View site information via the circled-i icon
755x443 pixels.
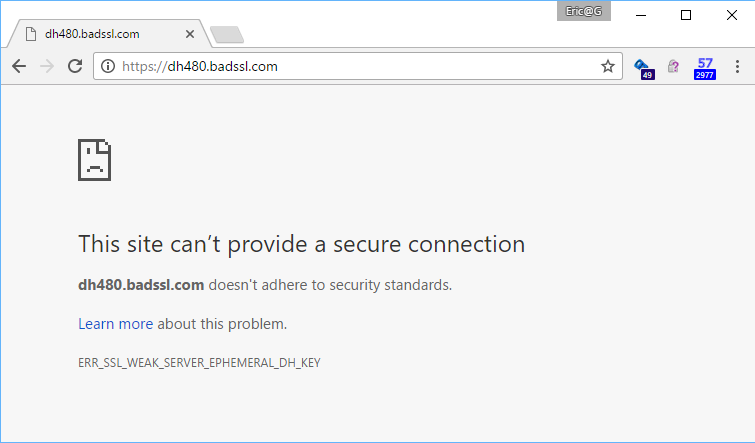point(108,67)
